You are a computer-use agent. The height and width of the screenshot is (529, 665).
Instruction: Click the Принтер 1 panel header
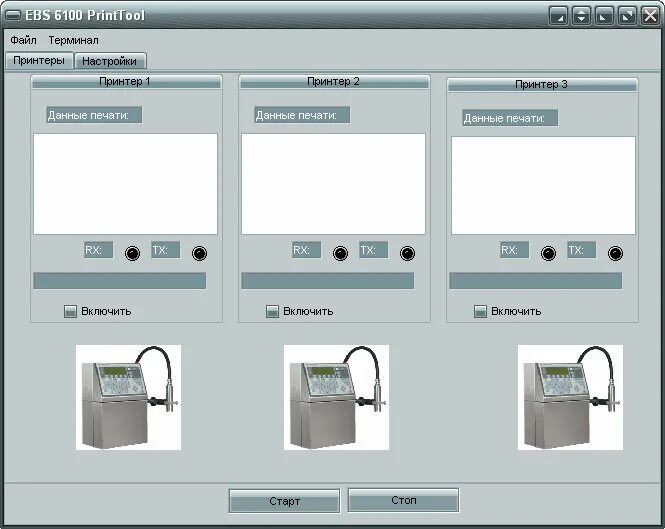tap(126, 81)
